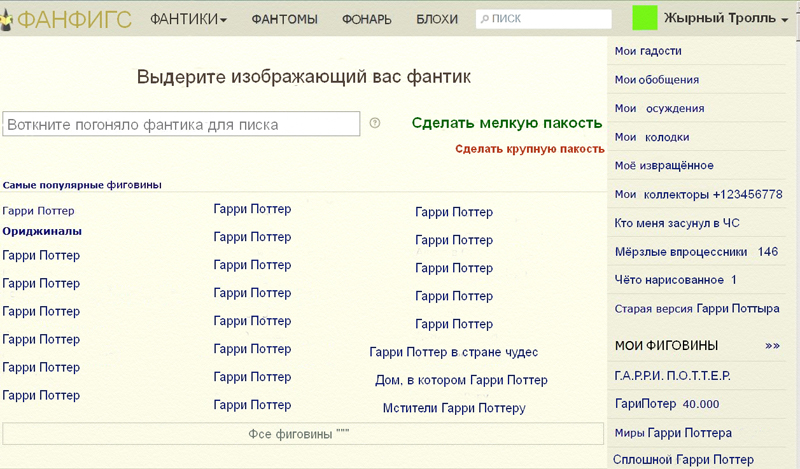Open 'Мёрзлые впроцессники 146' sidebar item
This screenshot has height=469, width=800.
696,252
